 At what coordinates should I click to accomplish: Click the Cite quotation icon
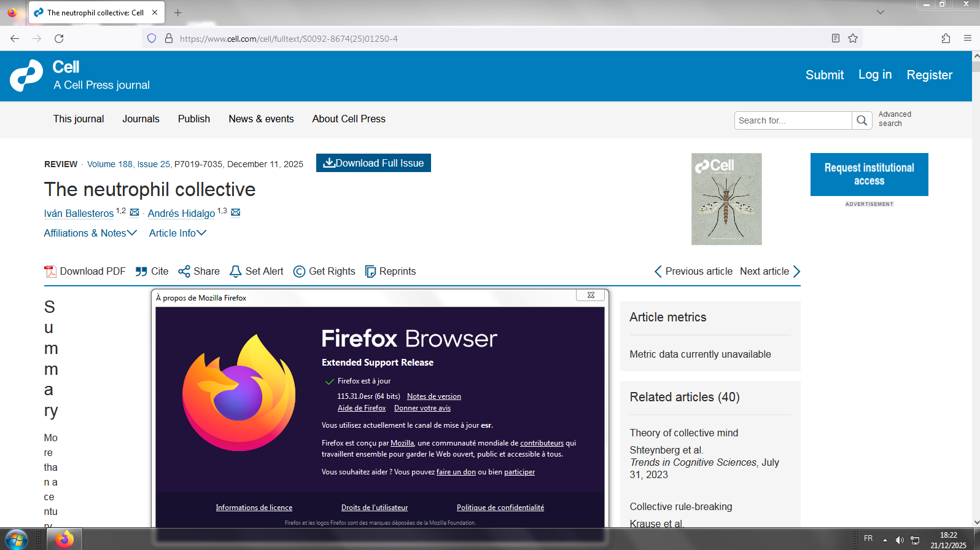(x=141, y=272)
